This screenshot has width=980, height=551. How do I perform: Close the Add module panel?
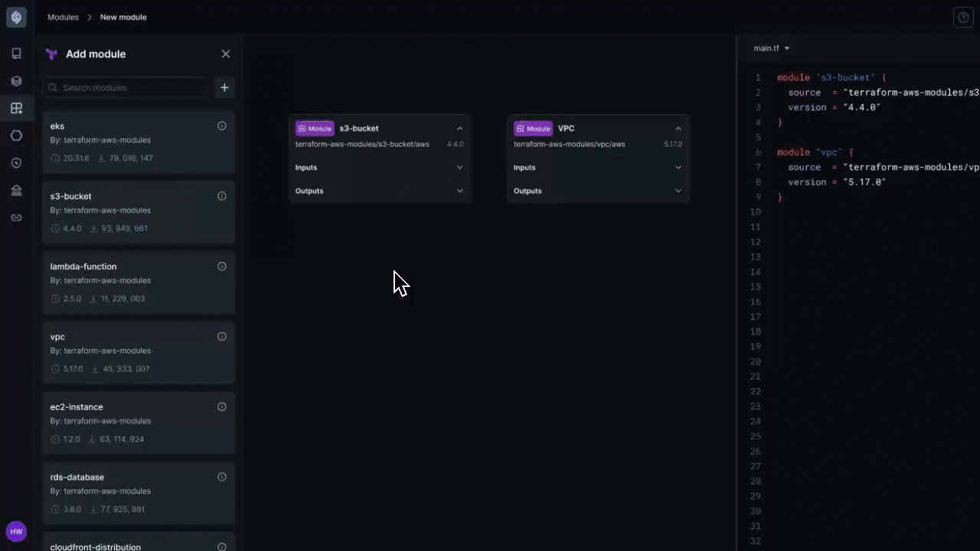tap(226, 54)
